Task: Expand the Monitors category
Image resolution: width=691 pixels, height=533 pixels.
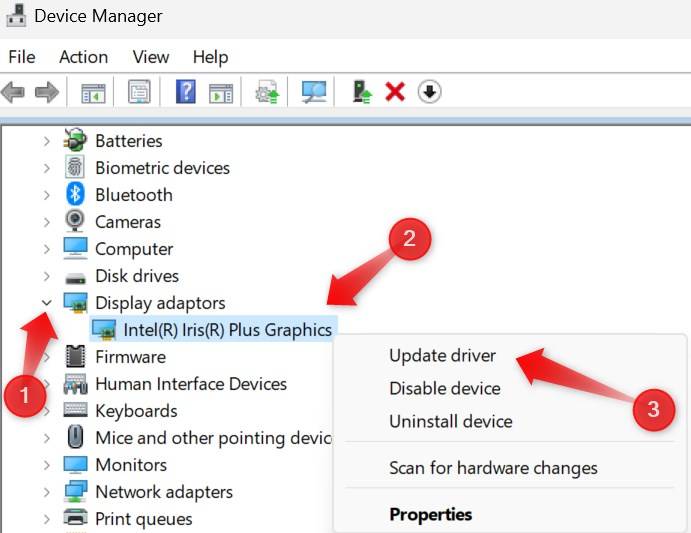Action: click(x=47, y=465)
